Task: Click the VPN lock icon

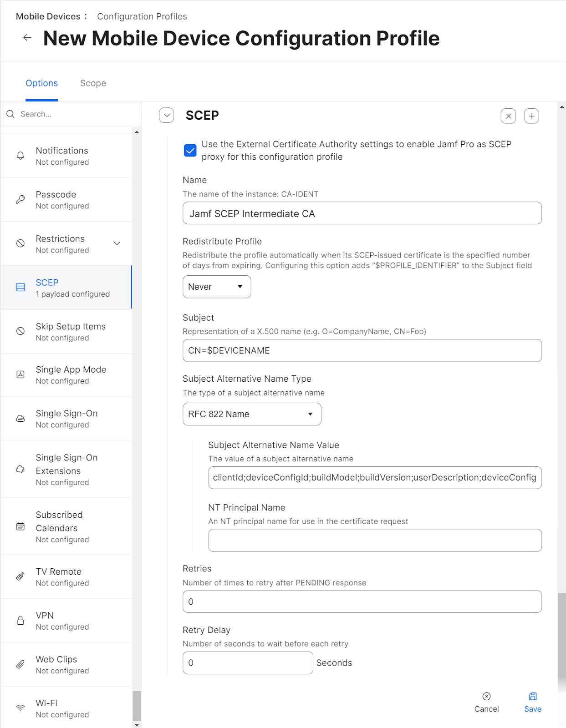Action: point(20,620)
